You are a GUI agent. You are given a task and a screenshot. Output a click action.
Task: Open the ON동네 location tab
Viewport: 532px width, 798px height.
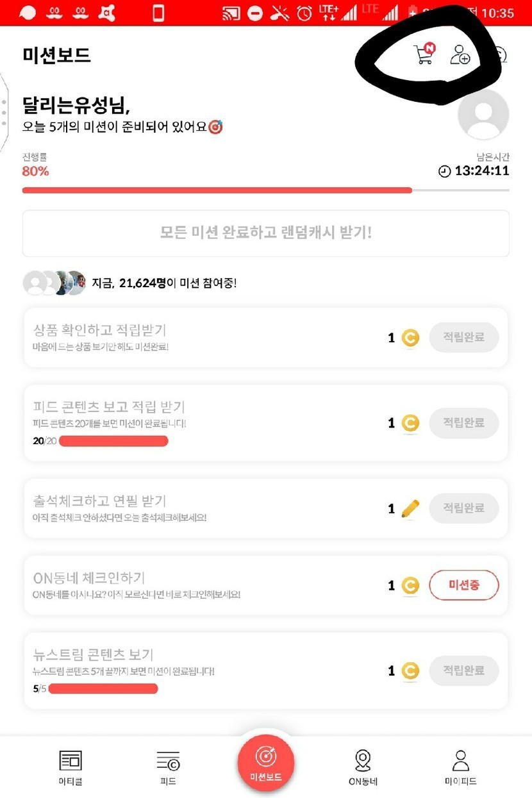363,766
